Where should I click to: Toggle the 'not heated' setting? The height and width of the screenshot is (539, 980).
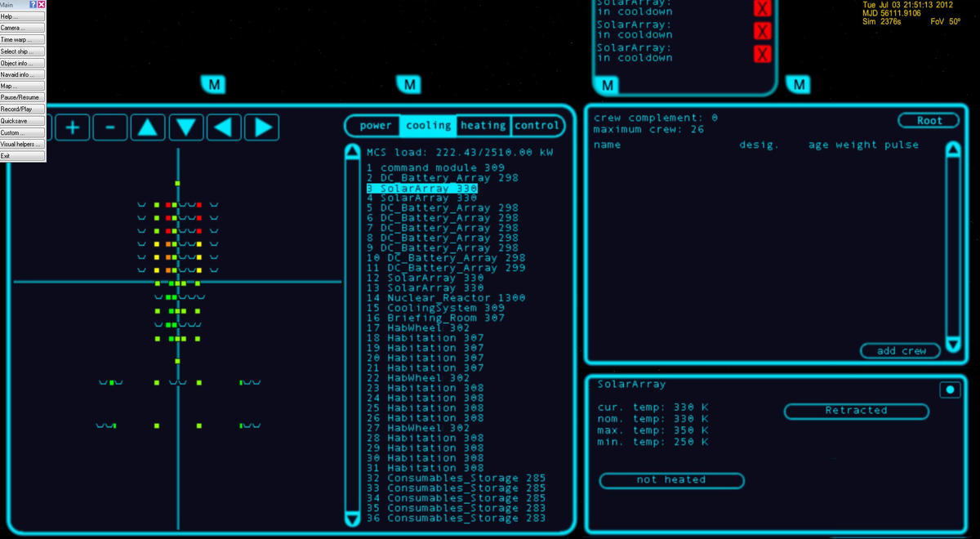tap(671, 480)
